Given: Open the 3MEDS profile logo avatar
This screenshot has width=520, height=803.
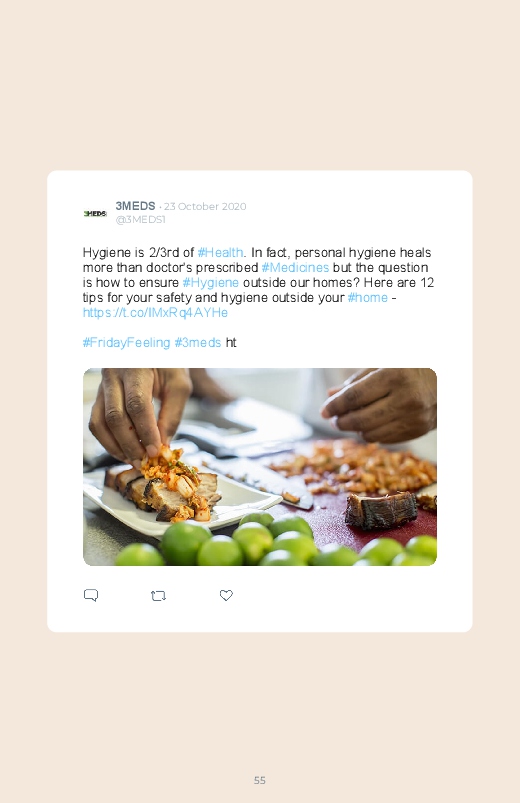Looking at the screenshot, I should click(95, 213).
